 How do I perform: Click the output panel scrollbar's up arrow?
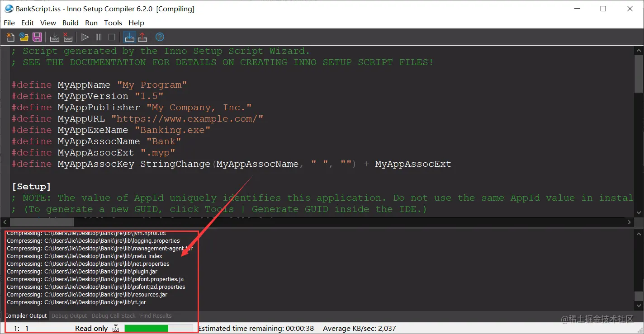(639, 234)
